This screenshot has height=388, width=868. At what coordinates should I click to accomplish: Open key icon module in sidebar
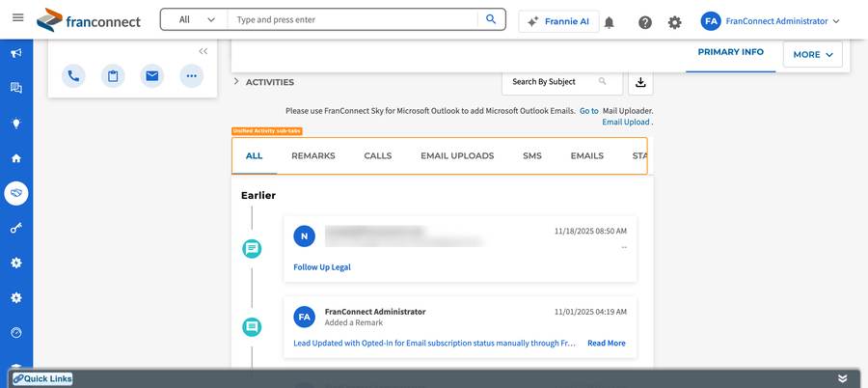click(x=16, y=228)
